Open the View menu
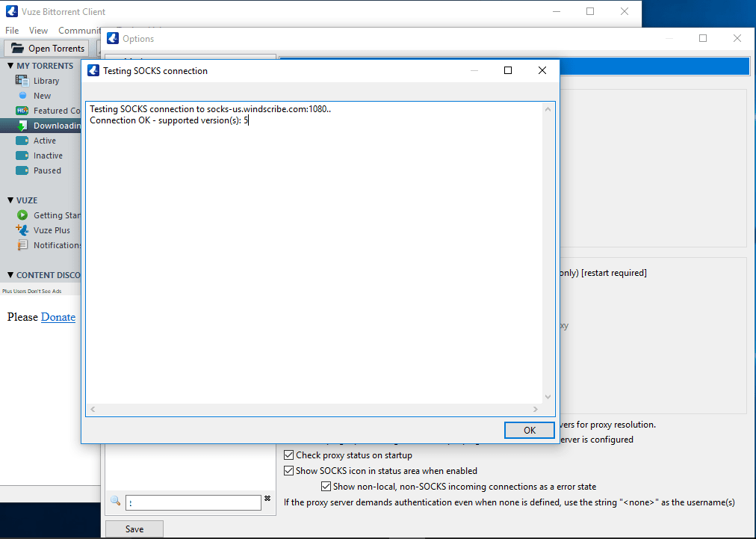Viewport: 756px width, 539px height. [x=38, y=31]
